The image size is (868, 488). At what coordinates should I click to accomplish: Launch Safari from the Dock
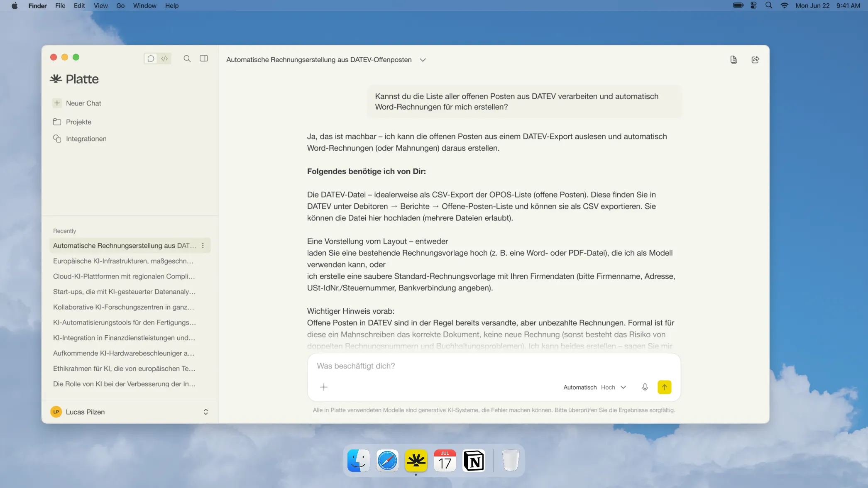[387, 461]
